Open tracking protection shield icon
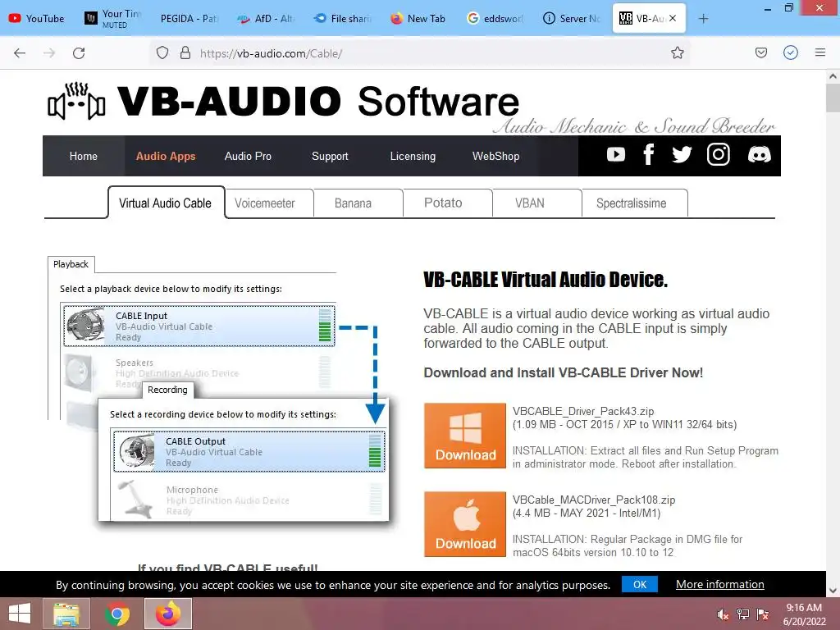Image resolution: width=840 pixels, height=630 pixels. tap(162, 52)
